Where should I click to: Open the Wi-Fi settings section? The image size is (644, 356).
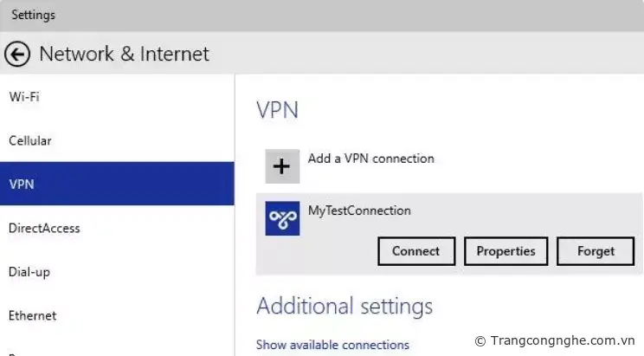pos(24,97)
